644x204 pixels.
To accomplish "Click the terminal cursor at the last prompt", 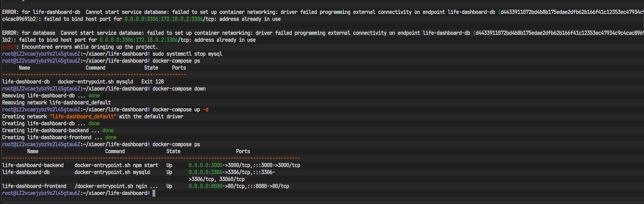I will [154, 193].
